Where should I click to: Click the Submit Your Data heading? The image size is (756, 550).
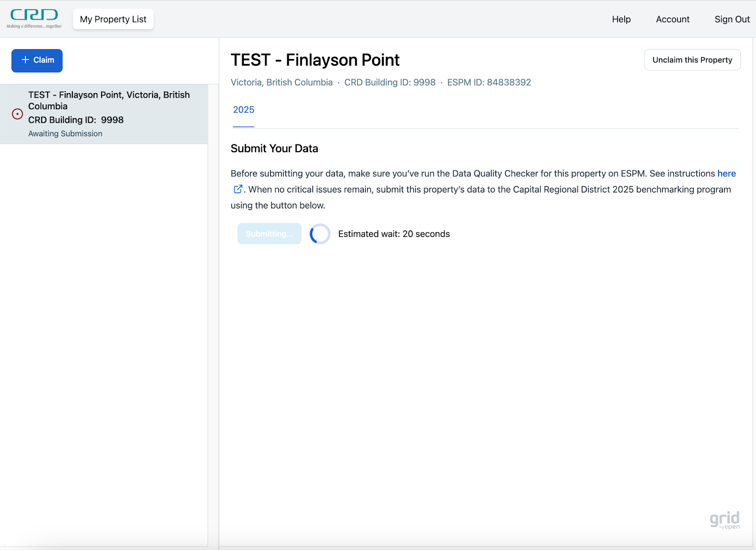point(274,148)
